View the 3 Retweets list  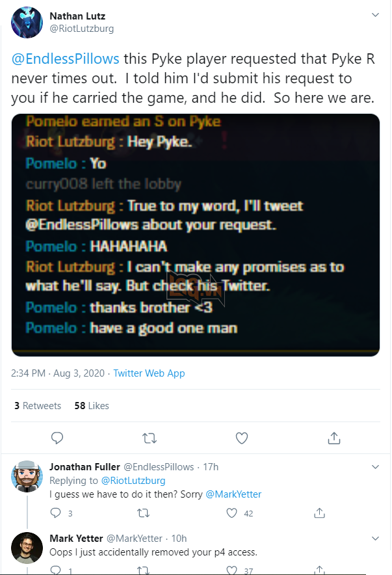38,405
